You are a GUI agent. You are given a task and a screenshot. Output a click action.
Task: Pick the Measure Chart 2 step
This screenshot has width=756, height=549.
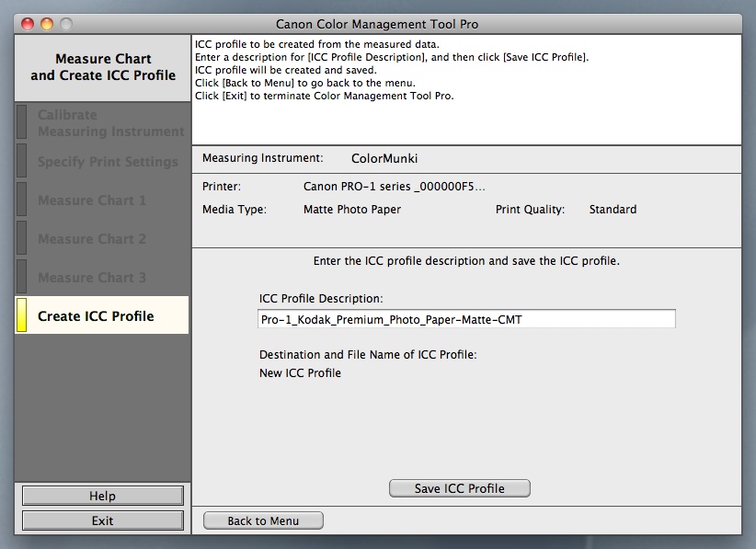pyautogui.click(x=92, y=239)
